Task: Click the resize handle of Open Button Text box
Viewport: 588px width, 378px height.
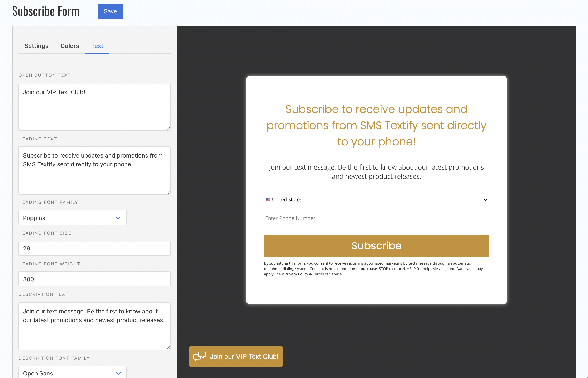Action: [x=168, y=129]
